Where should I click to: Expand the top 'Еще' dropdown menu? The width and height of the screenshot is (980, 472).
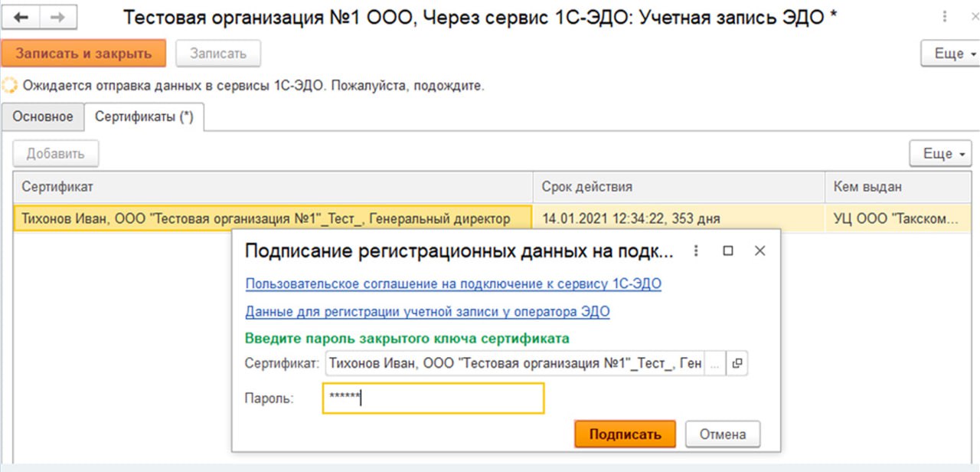pyautogui.click(x=949, y=54)
